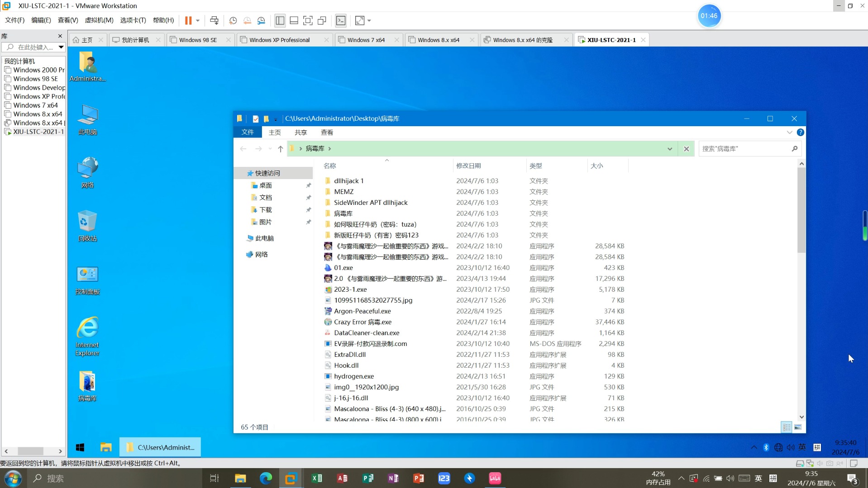Open Internet Explorer desktop icon
The height and width of the screenshot is (488, 868).
(87, 336)
